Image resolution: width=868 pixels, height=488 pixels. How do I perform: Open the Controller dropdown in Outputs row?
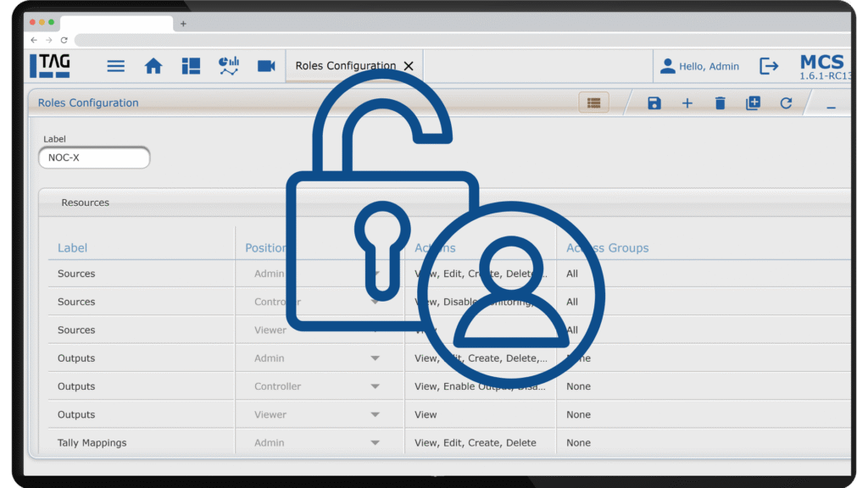[x=376, y=385]
